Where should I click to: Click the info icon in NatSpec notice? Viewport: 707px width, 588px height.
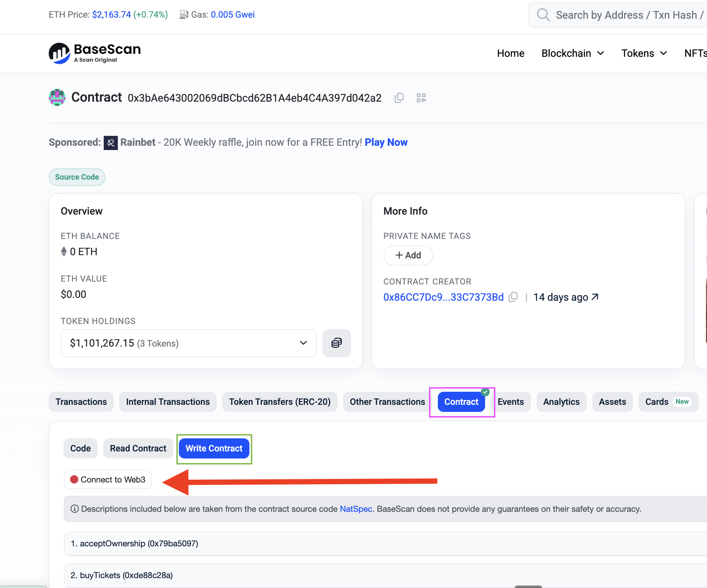coord(74,509)
